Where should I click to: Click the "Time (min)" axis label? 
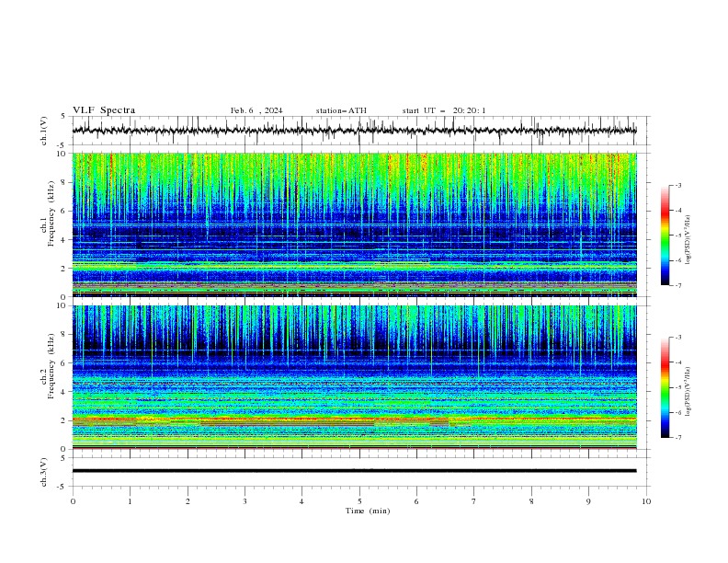click(368, 511)
